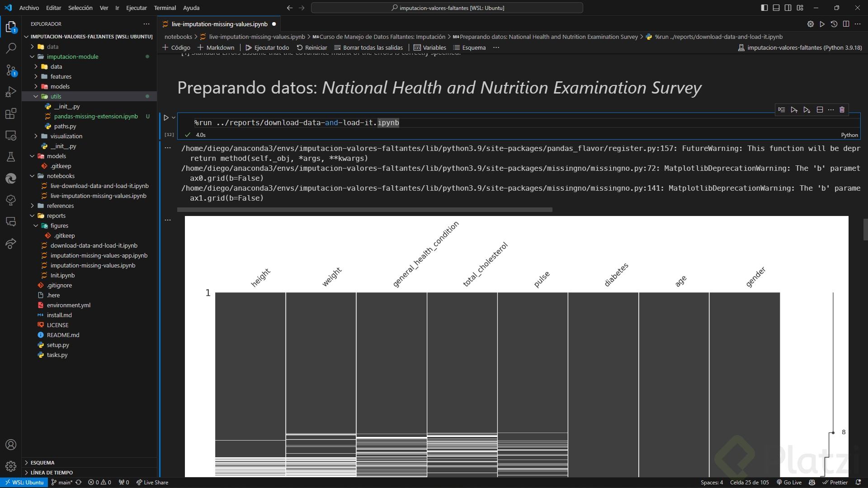Toggle the primary sidebar layout button
This screenshot has height=488, width=868.
tap(764, 8)
